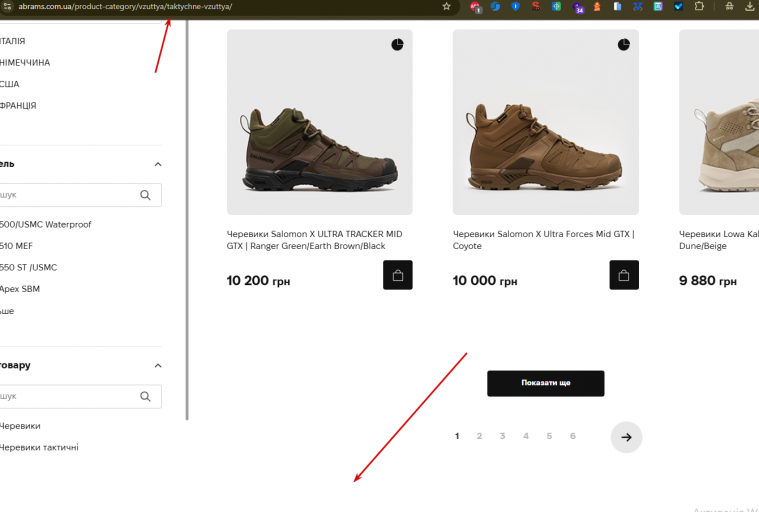Collapse the model filter section chevron

(x=158, y=164)
